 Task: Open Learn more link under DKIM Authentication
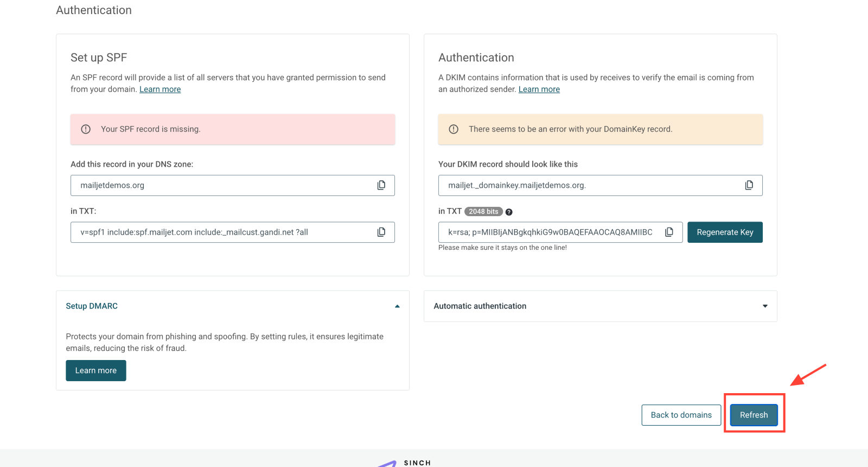point(539,89)
